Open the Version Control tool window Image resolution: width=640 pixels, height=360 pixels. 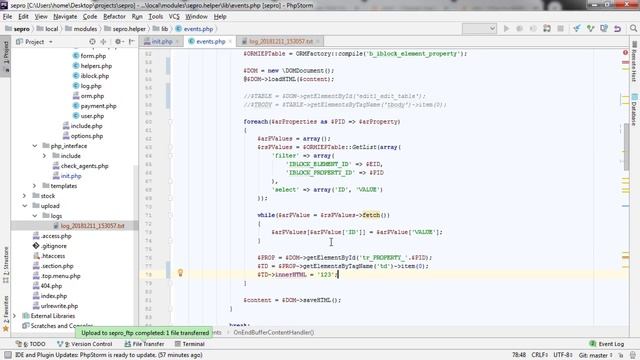tap(84, 344)
